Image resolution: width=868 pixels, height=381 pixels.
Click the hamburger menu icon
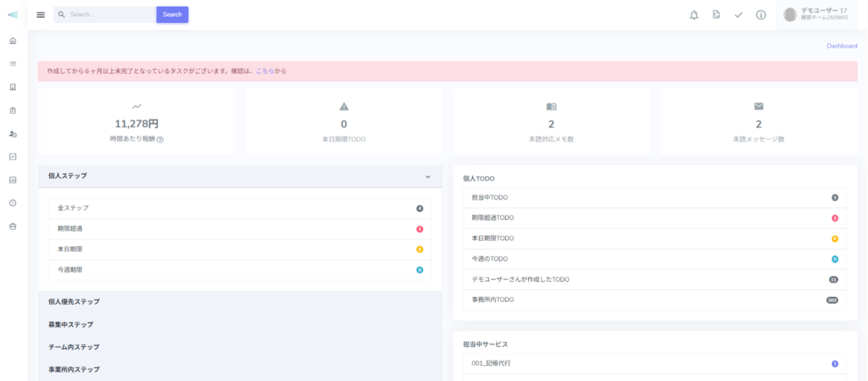41,14
